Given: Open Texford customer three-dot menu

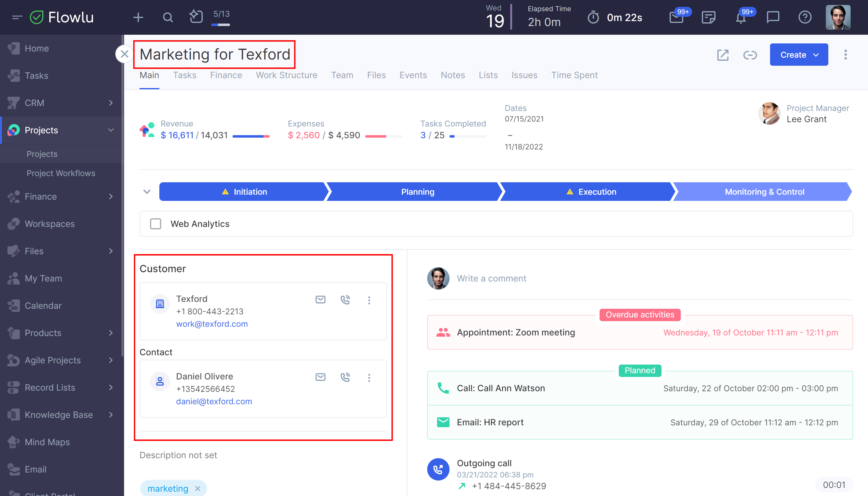Looking at the screenshot, I should point(369,300).
